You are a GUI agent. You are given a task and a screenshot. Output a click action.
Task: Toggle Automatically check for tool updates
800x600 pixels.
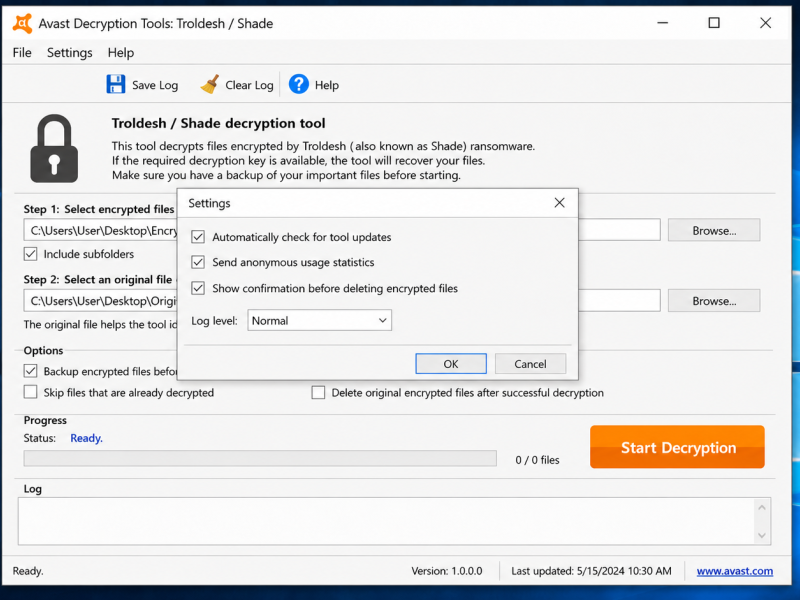click(198, 237)
